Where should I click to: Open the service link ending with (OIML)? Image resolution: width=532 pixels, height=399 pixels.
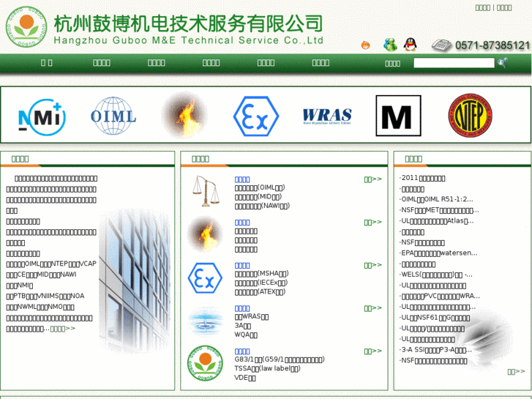click(x=260, y=187)
